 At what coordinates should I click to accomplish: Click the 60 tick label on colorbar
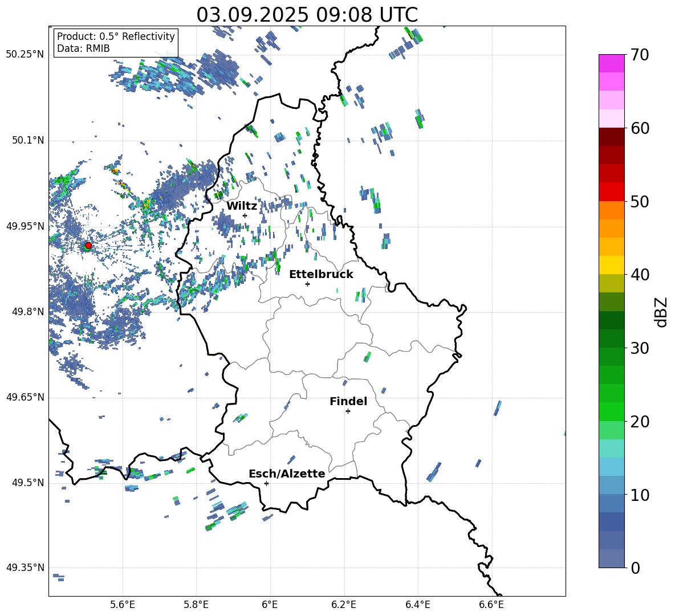640,128
